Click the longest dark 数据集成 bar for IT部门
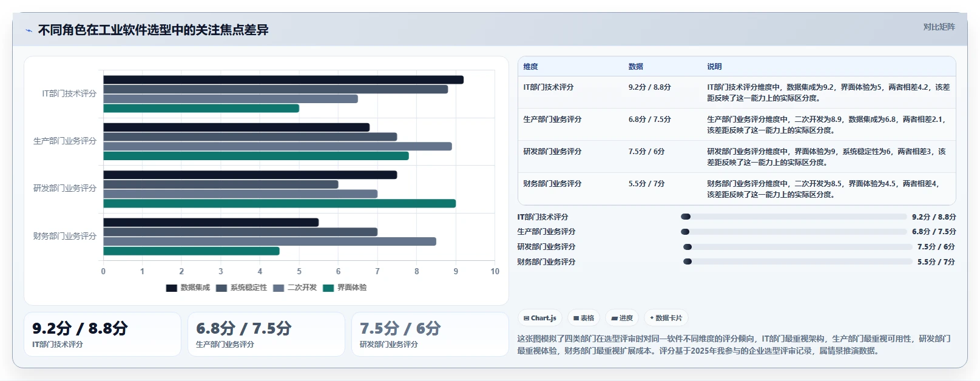Screen dimensions: 980x381 click(x=283, y=79)
